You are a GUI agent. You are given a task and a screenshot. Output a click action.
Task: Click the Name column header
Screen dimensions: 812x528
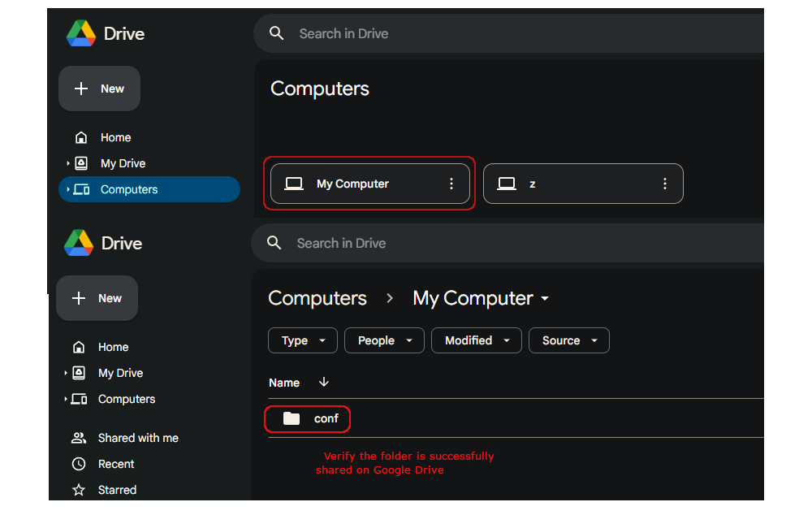[284, 383]
